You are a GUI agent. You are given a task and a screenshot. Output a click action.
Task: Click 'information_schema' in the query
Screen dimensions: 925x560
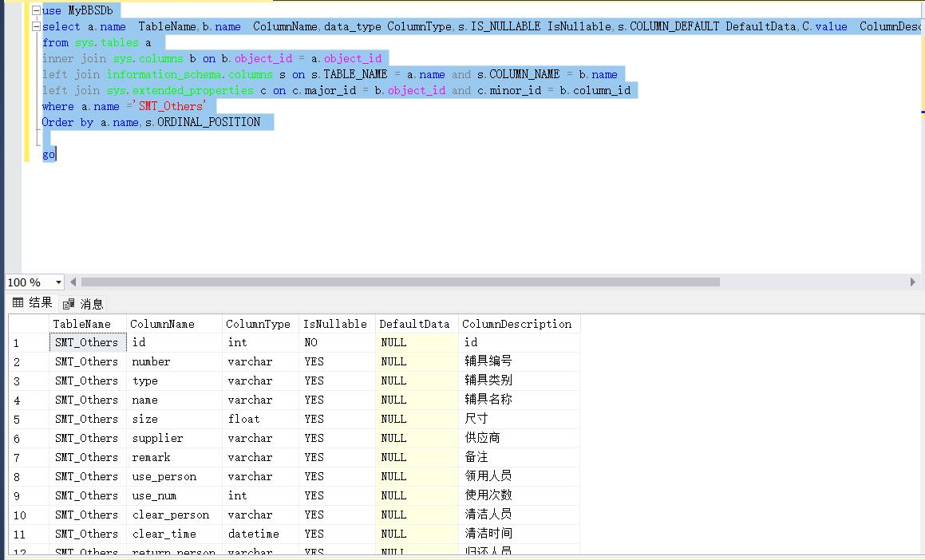point(164,74)
